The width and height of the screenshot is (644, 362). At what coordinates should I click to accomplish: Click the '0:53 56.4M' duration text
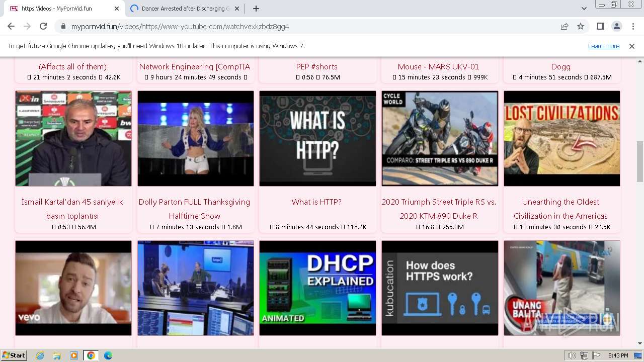[74, 227]
